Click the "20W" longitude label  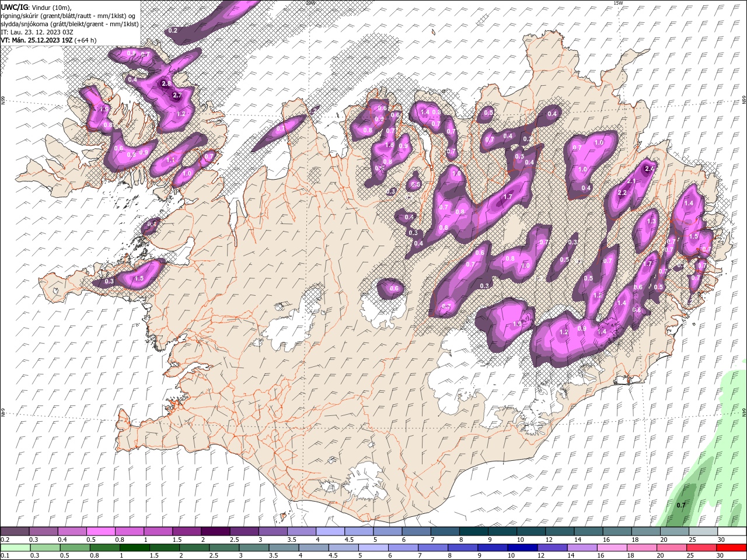pos(310,2)
